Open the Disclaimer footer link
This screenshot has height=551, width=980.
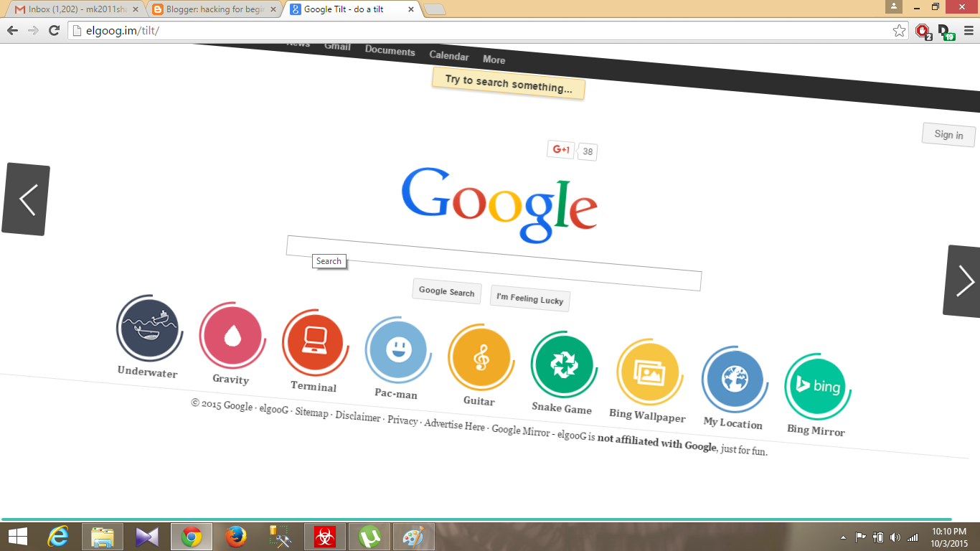358,417
